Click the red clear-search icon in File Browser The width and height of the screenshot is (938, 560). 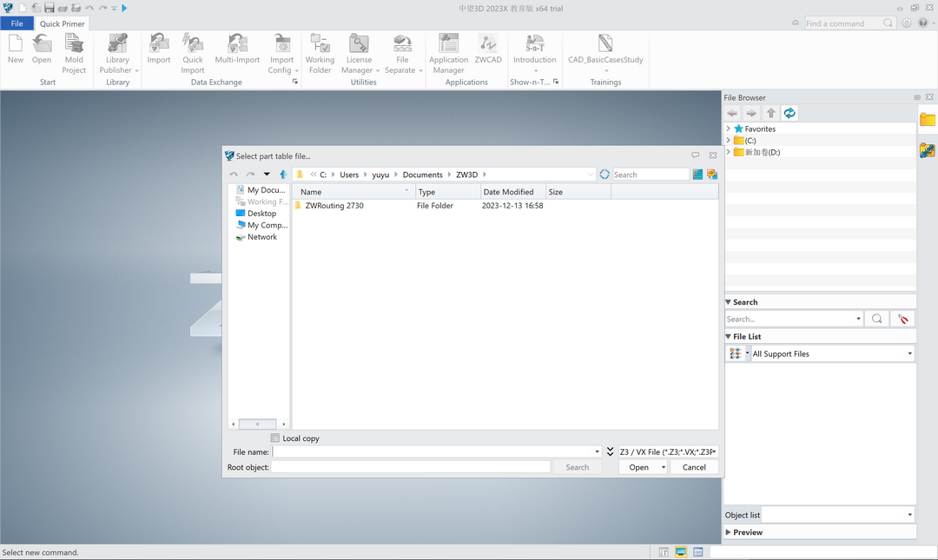[x=902, y=320]
